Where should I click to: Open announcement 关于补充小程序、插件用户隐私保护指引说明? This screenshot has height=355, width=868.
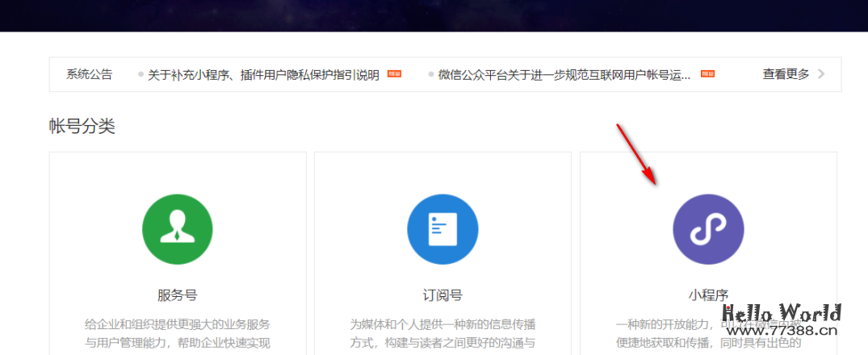[x=263, y=75]
